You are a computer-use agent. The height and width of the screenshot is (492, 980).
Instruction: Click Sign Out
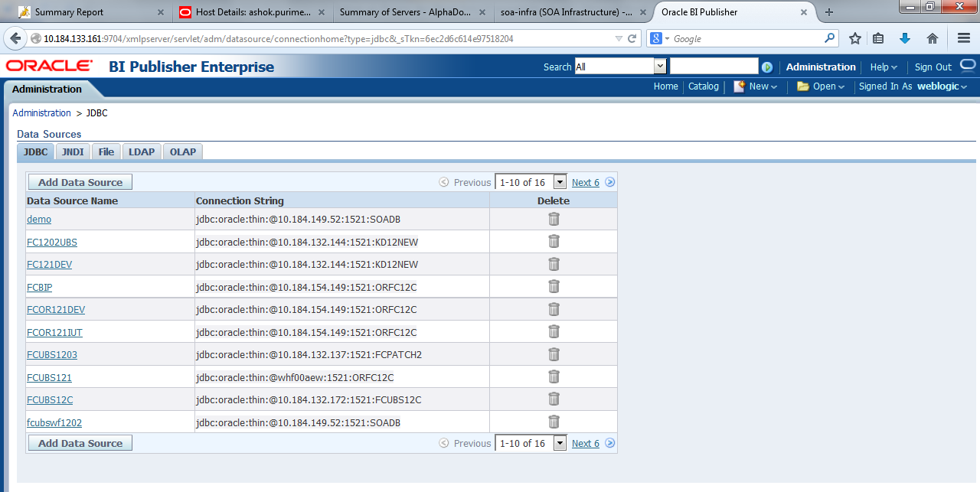(x=933, y=67)
